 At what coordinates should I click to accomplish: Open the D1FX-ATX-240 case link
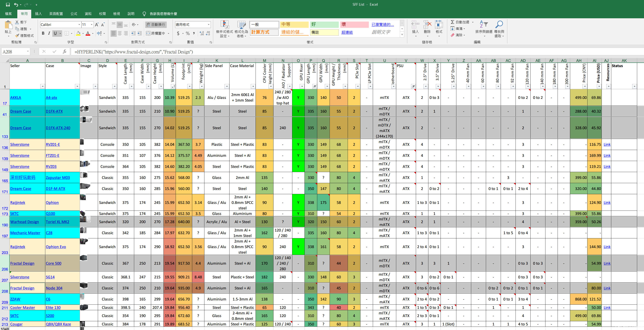(x=58, y=128)
